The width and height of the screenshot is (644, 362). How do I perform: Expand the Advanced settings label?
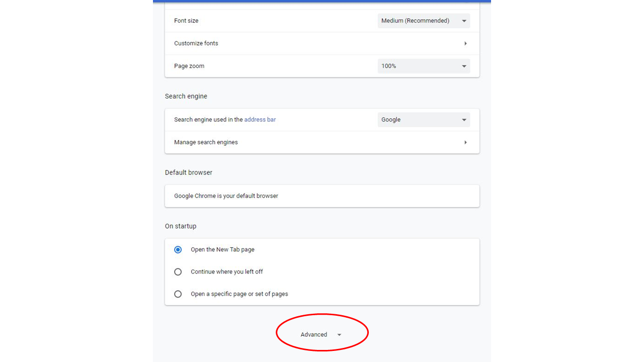point(313,334)
